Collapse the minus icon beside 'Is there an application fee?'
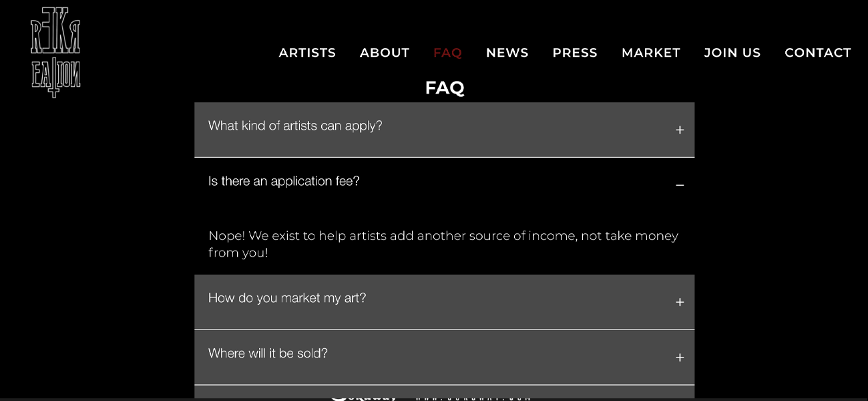 click(680, 185)
